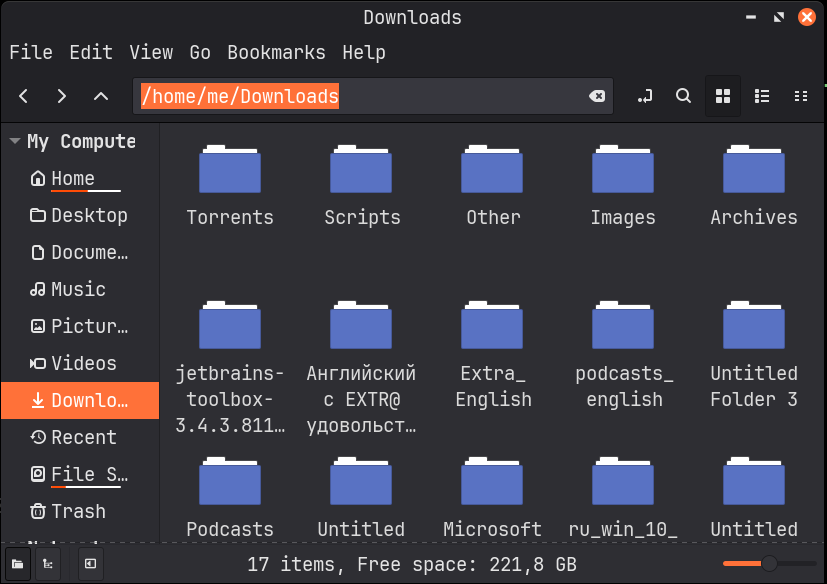Open the View menu

151,52
